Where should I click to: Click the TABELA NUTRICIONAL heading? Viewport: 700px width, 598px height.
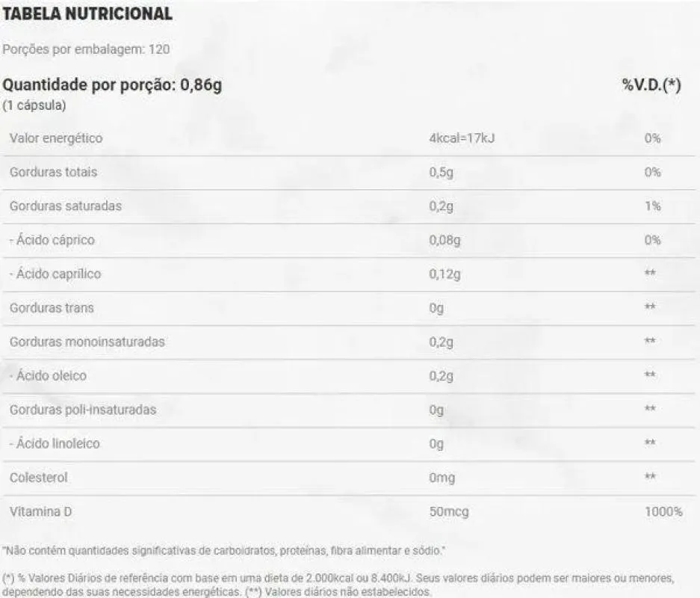pos(87,14)
